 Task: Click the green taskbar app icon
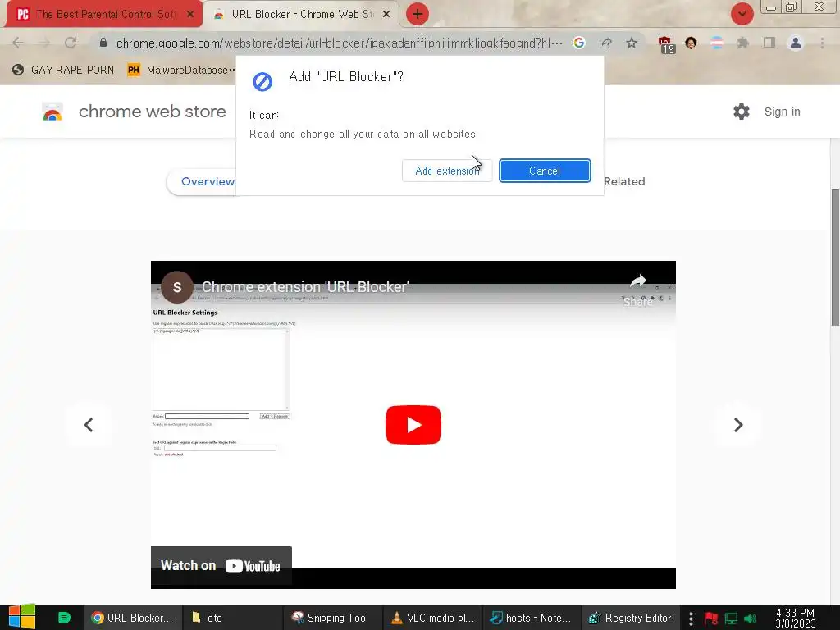(x=64, y=618)
